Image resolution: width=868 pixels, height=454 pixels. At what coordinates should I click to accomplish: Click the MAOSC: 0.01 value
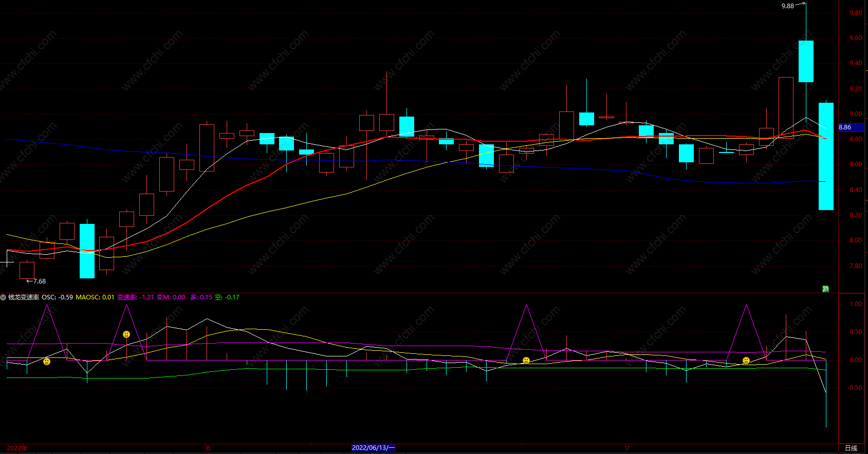pos(95,297)
